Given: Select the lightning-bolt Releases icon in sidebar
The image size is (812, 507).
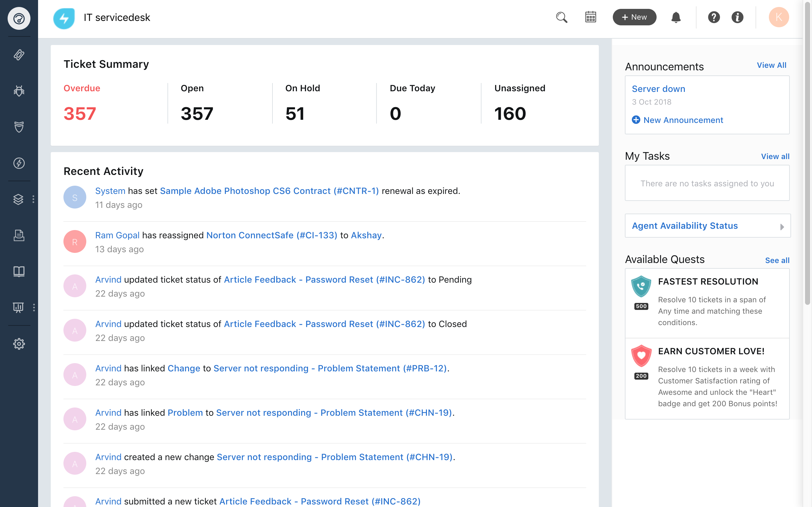Looking at the screenshot, I should pyautogui.click(x=19, y=164).
